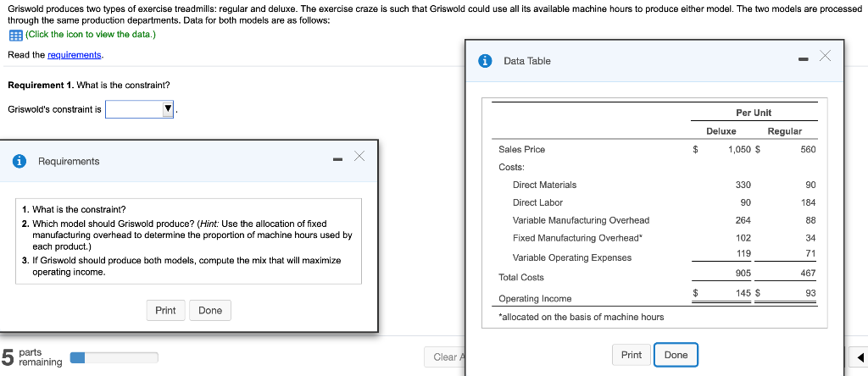This screenshot has width=868, height=376.
Task: Select Regular operating income 93
Action: click(x=811, y=292)
